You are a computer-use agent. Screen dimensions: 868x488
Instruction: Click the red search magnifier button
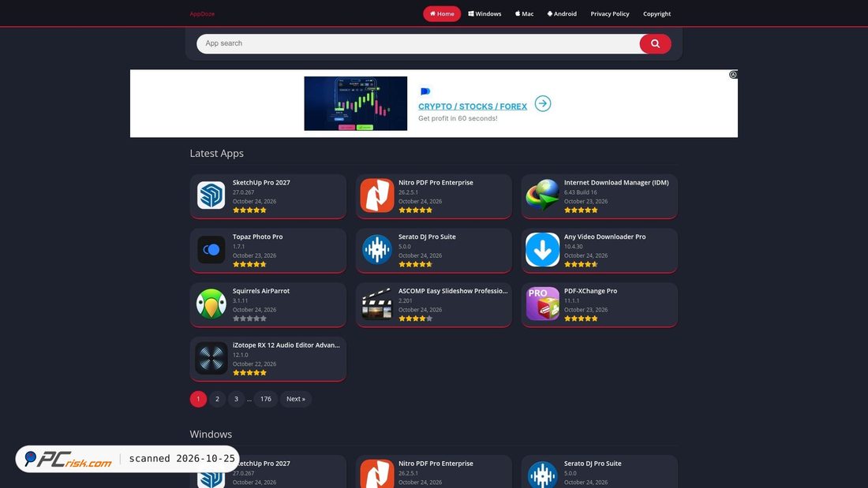pos(655,43)
